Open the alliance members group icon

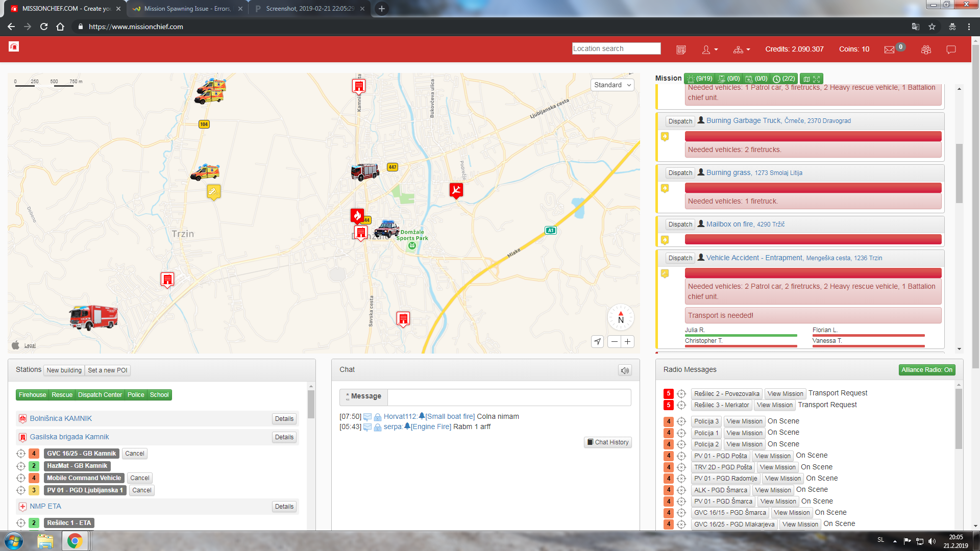(926, 49)
